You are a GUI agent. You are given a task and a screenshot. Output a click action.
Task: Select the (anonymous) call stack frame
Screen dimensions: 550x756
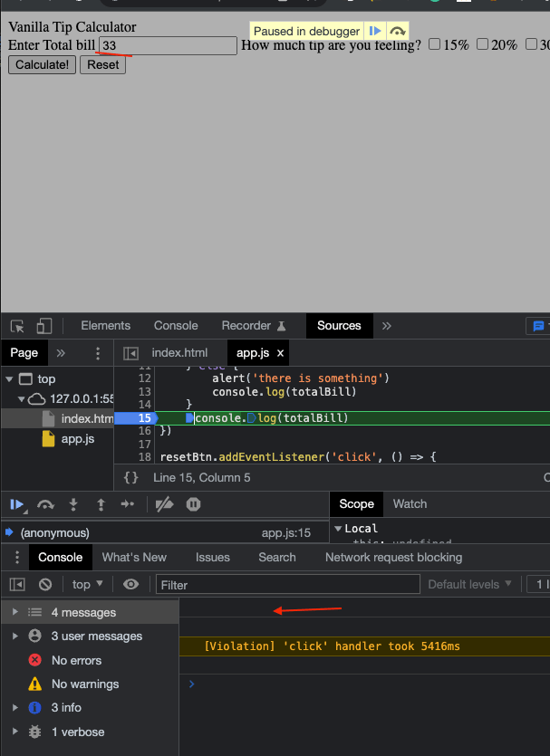click(165, 533)
